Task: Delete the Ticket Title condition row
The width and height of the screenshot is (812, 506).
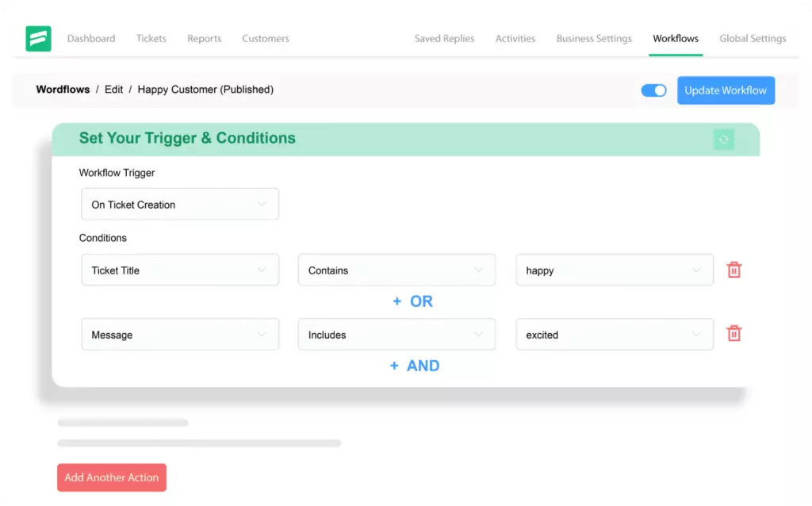Action: [x=733, y=270]
